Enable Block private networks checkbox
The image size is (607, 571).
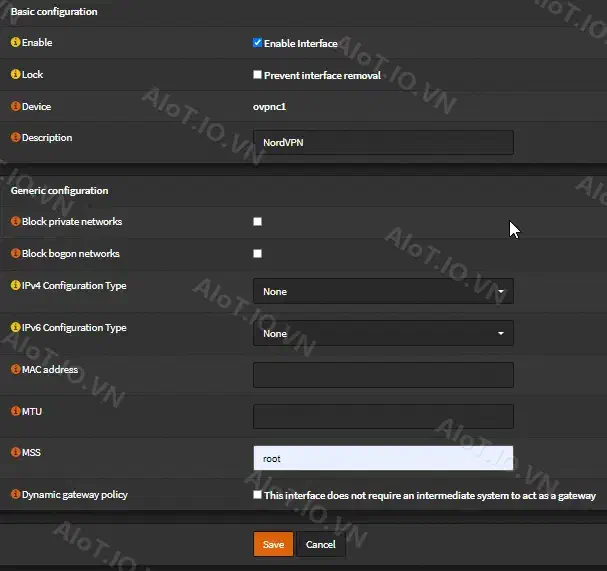(257, 221)
